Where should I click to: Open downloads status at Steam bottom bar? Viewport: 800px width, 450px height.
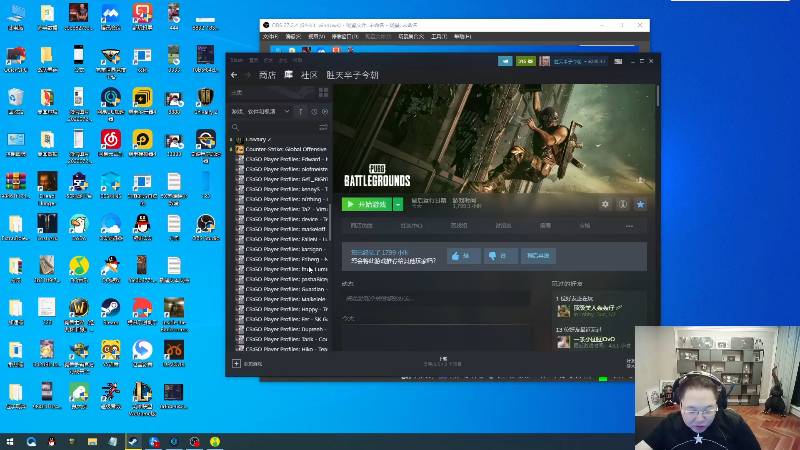coord(443,362)
